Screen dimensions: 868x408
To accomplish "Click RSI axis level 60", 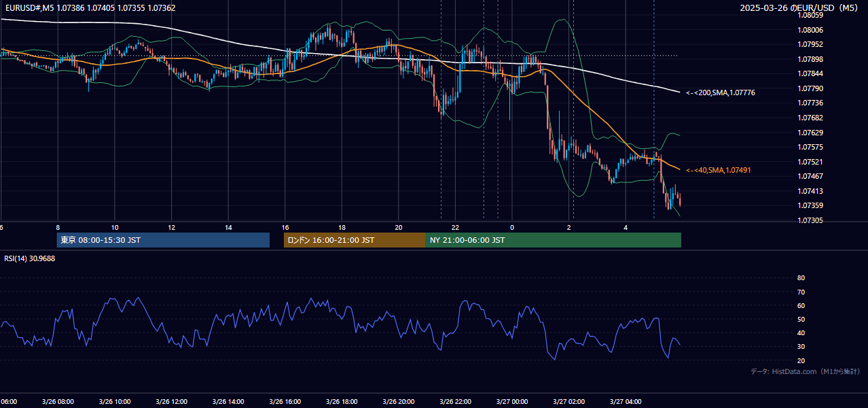I will tap(801, 305).
